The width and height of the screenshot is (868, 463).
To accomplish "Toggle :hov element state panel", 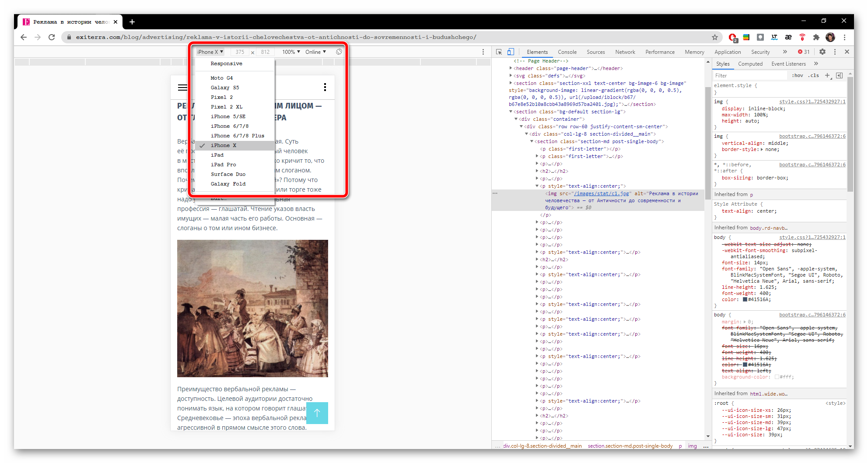I will (798, 75).
